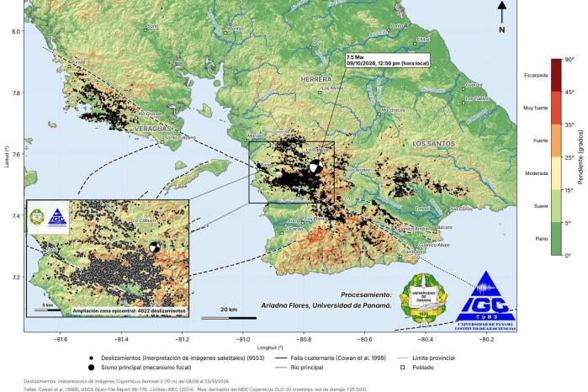
Task: Click the 45° colorbar tick label
Action: (569, 93)
